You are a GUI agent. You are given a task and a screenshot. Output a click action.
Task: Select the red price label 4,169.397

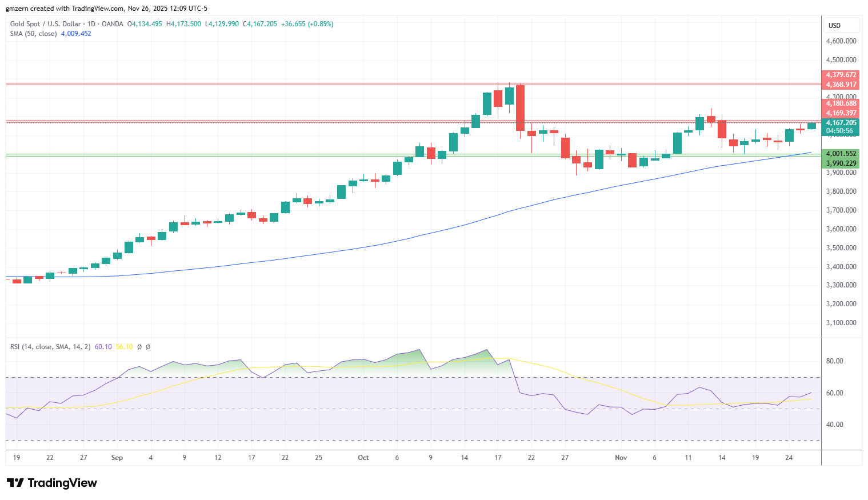point(841,113)
